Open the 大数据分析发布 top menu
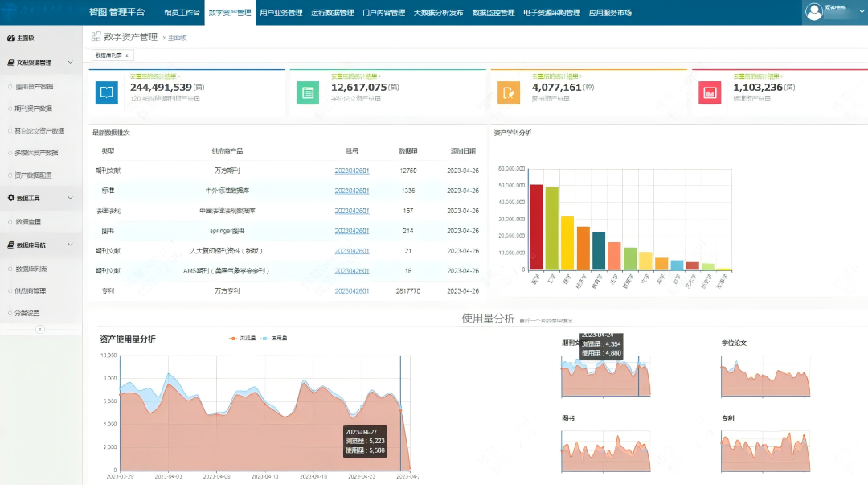This screenshot has height=485, width=868. [439, 13]
